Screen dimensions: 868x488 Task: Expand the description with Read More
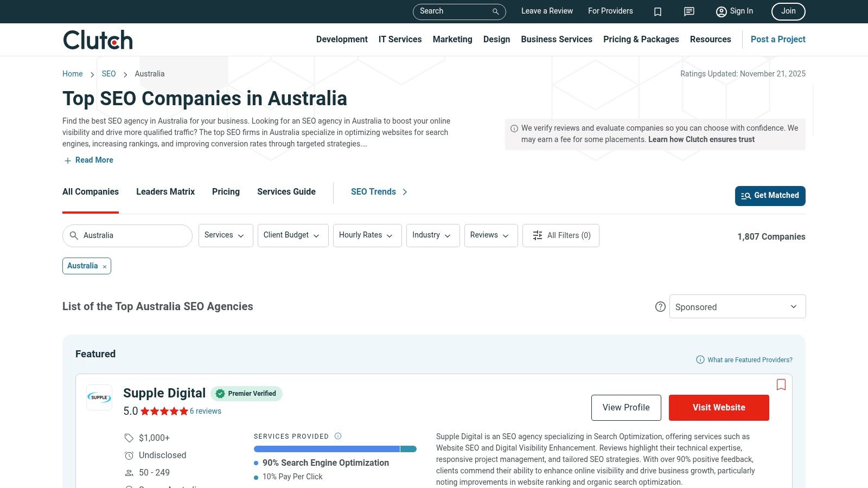tap(88, 160)
